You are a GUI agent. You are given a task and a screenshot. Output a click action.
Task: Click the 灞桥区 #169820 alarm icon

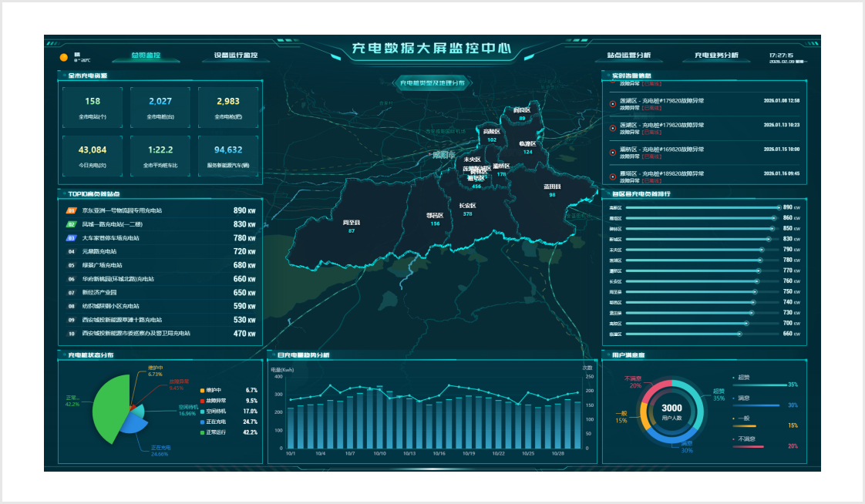pyautogui.click(x=612, y=153)
